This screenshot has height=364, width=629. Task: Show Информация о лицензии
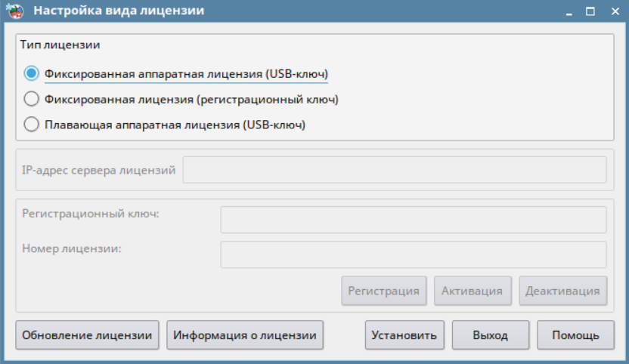pos(246,335)
